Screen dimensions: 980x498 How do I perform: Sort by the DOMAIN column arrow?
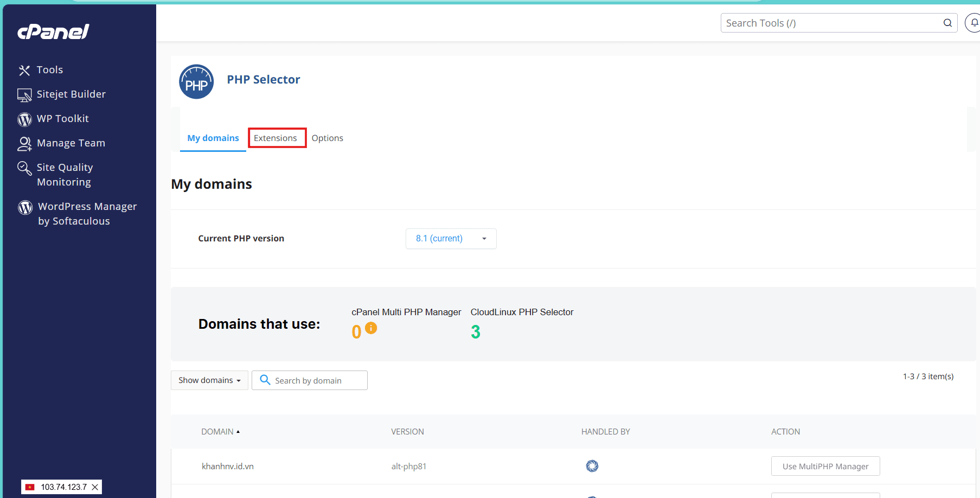238,432
